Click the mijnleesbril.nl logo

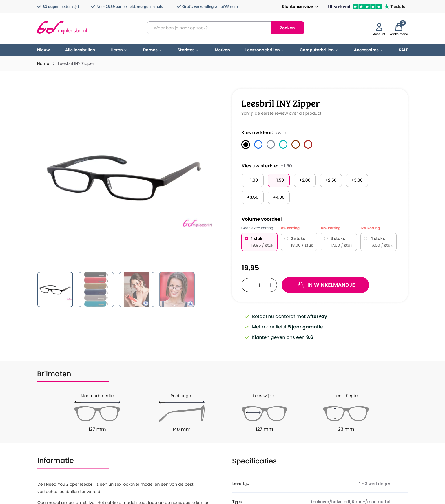[x=62, y=28]
